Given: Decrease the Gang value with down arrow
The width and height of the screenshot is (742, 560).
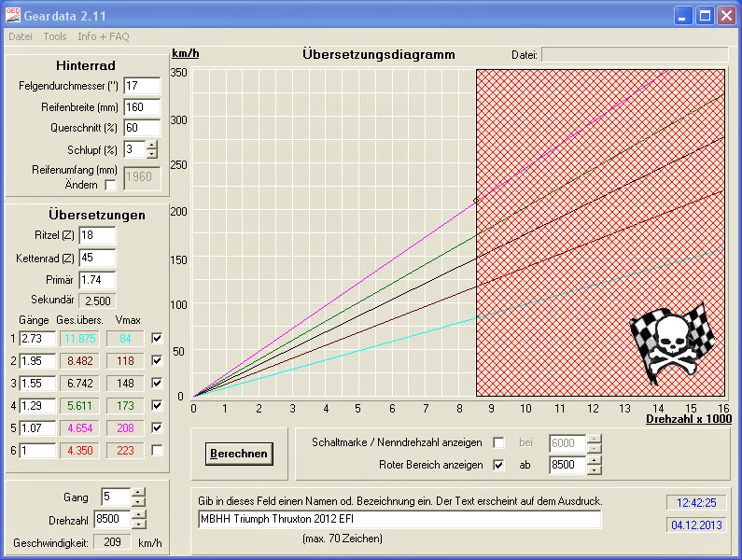Looking at the screenshot, I should coord(138,502).
